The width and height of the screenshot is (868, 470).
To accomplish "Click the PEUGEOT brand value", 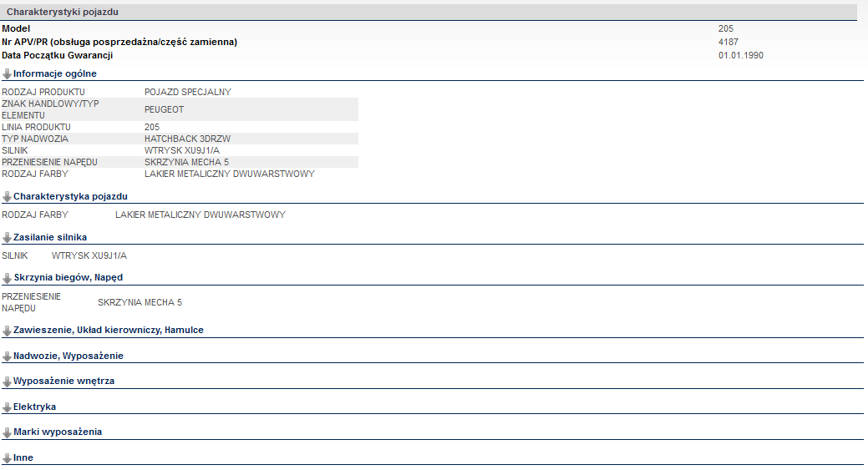I will click(x=164, y=109).
